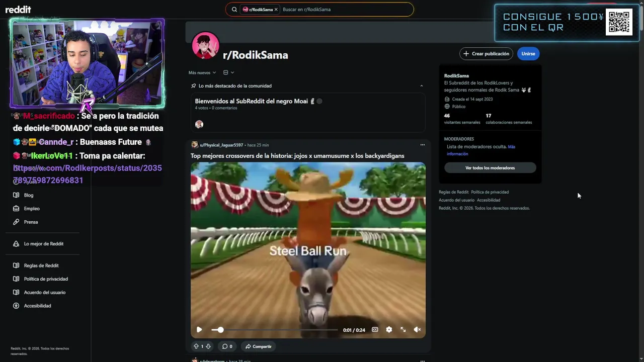The height and width of the screenshot is (362, 644).
Task: Open the video settings gear
Action: [389, 330]
